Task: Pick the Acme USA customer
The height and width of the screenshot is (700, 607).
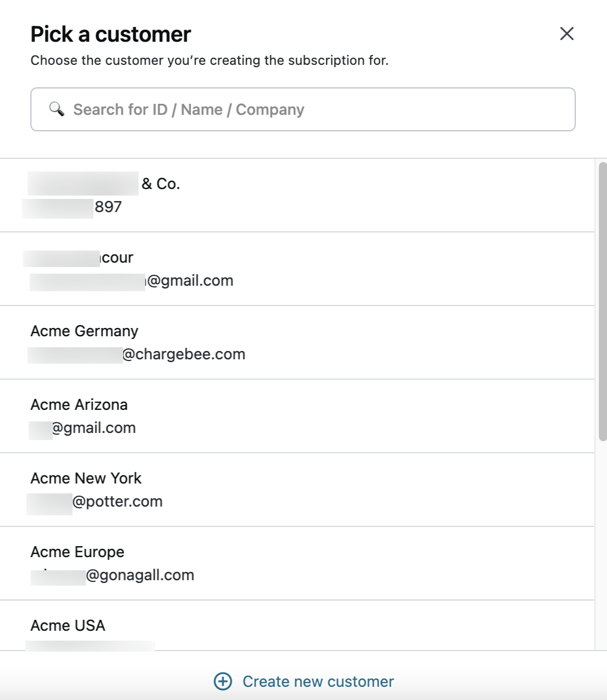Action: 68,625
